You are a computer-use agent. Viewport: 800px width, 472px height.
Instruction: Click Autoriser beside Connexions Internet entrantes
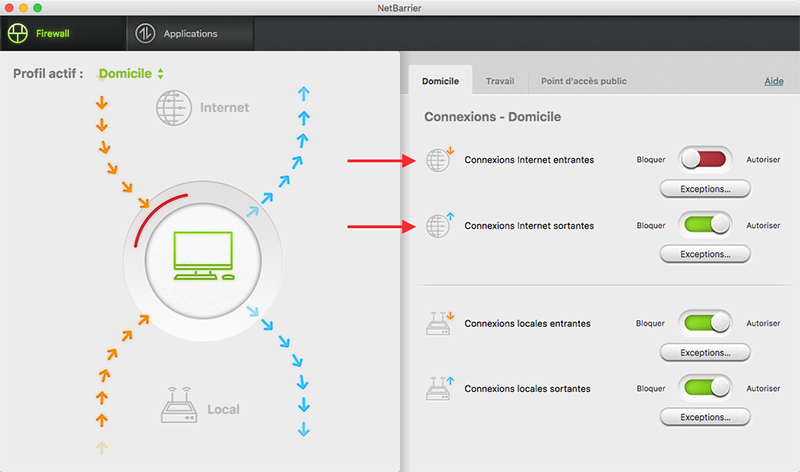763,160
